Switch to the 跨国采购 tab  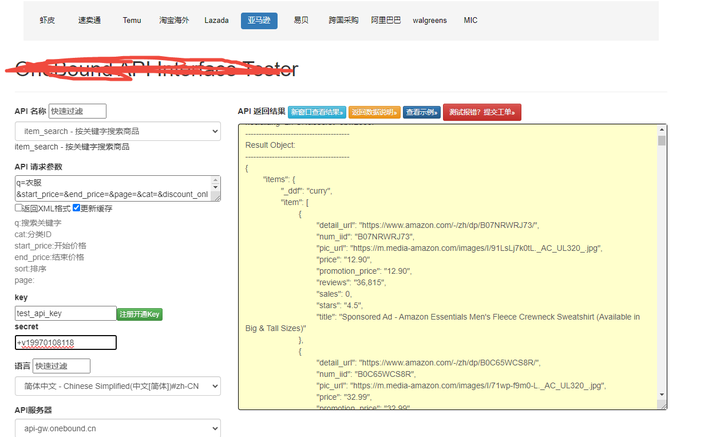pyautogui.click(x=343, y=20)
